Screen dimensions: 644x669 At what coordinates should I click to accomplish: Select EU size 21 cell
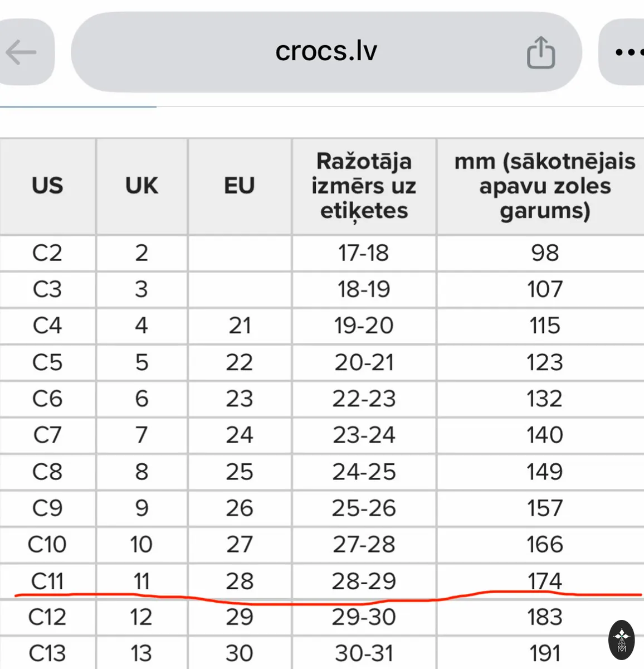click(x=240, y=326)
